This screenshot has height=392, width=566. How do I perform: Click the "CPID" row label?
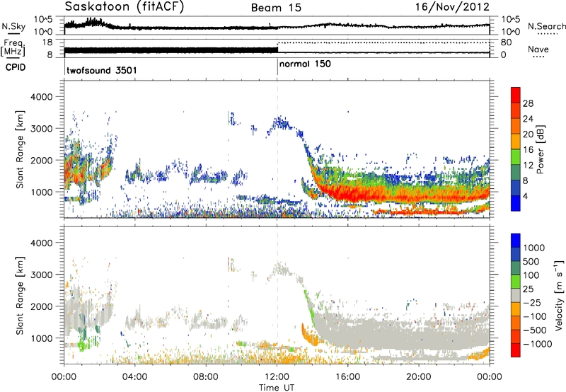(x=16, y=67)
